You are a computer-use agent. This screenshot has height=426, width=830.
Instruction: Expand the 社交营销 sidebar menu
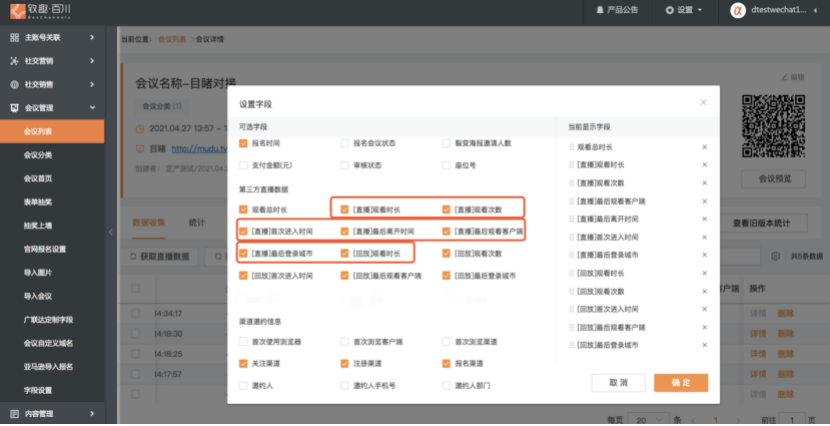[x=52, y=61]
